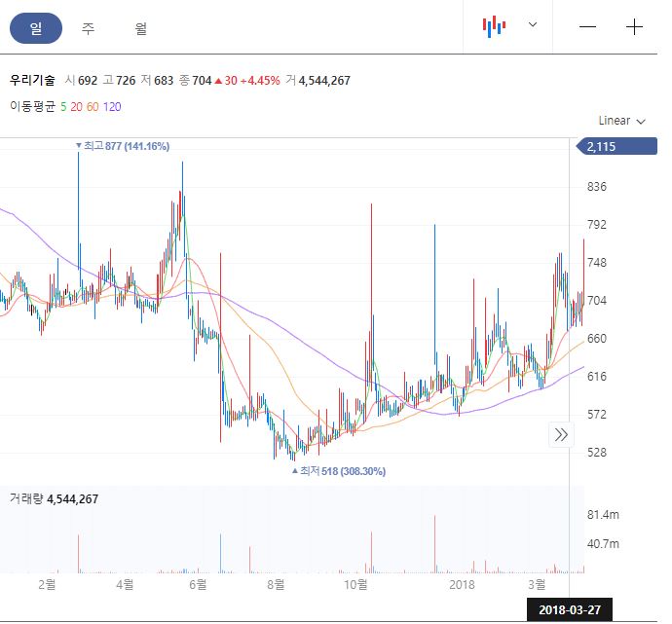Click the 836 price axis label
672x624 pixels.
point(597,187)
